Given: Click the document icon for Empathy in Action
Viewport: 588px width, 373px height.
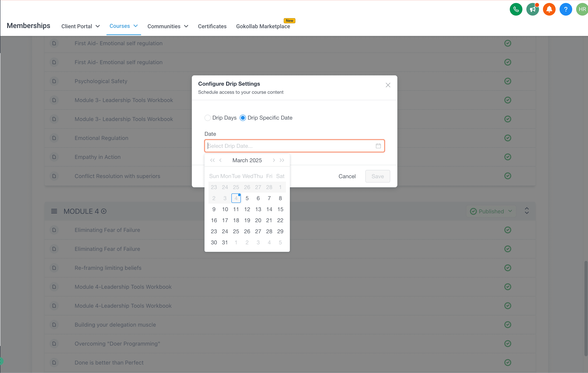Looking at the screenshot, I should (54, 157).
